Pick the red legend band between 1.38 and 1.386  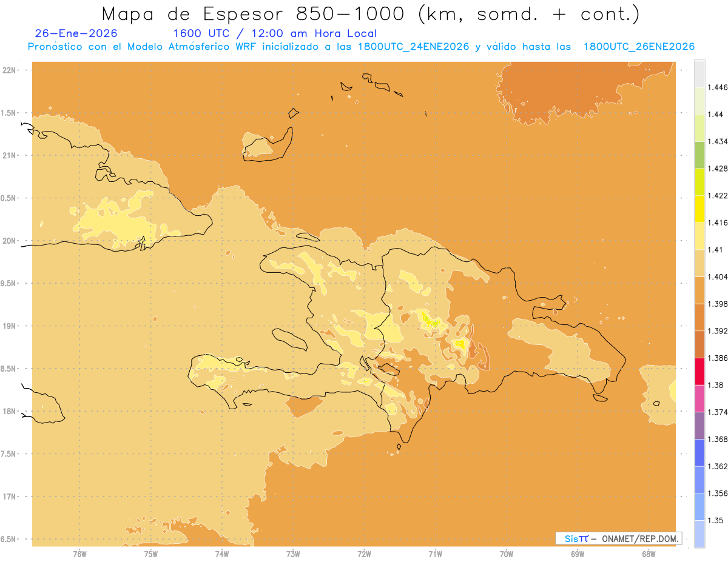(x=699, y=371)
